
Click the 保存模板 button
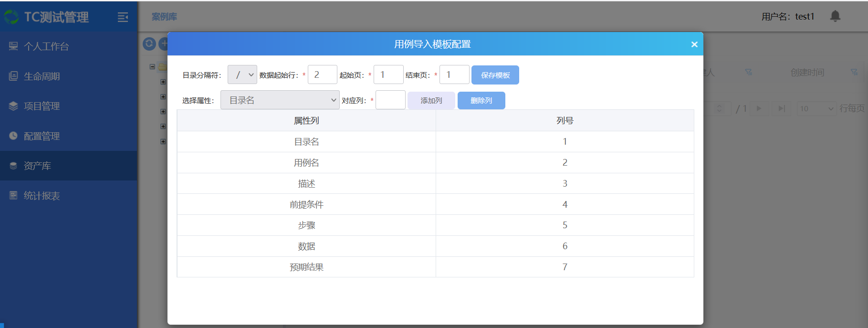pyautogui.click(x=495, y=75)
